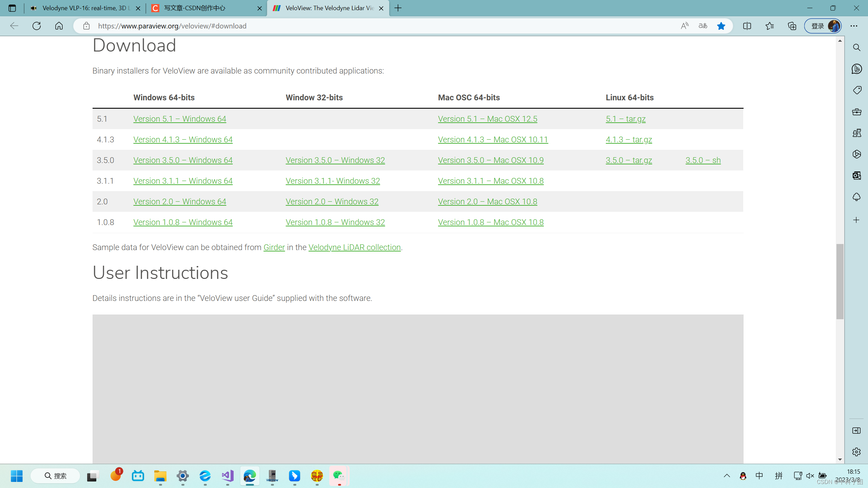Open the tab actions menu
Screen dimensions: 868x488
(x=12, y=8)
